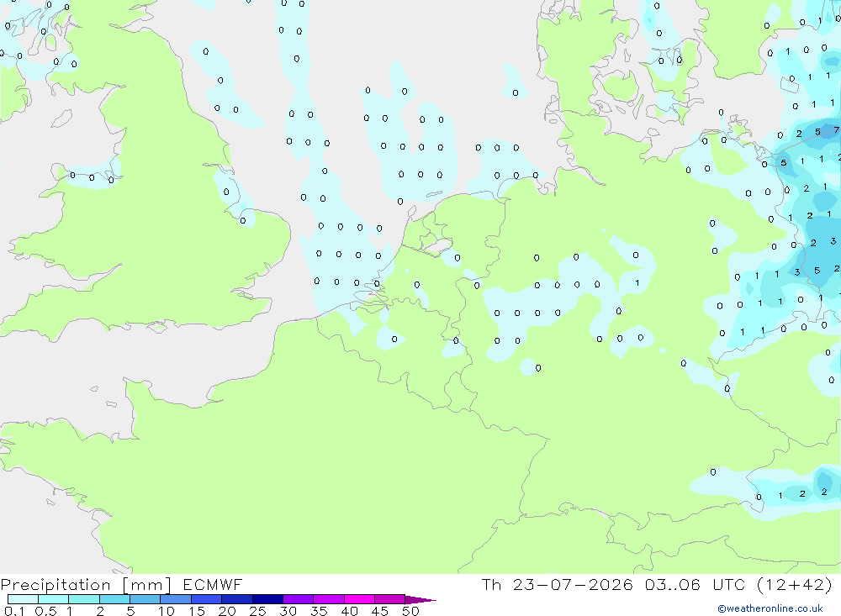Screen dimensions: 841x616
Task: Click the '35' legend scale label
Action: (319, 611)
